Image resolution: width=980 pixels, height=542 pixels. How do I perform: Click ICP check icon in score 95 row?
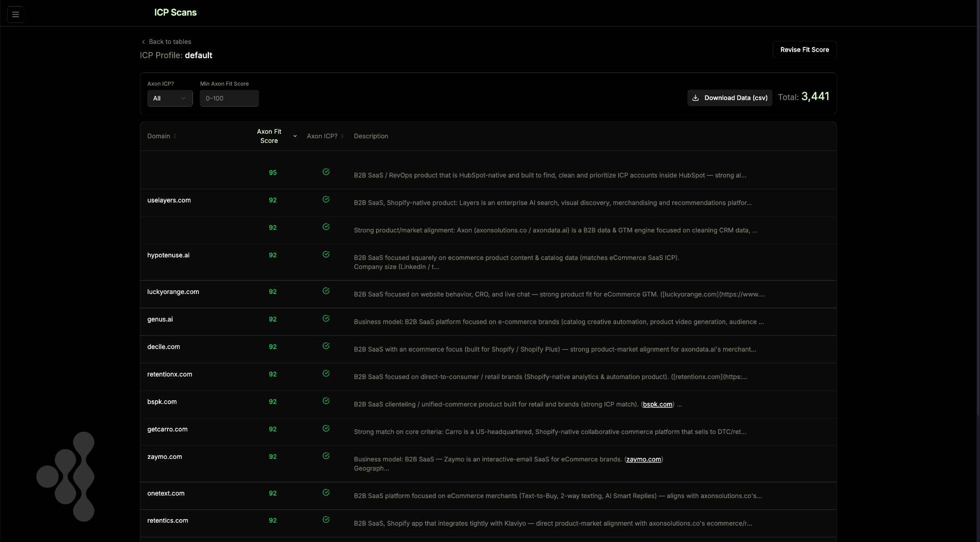tap(326, 172)
